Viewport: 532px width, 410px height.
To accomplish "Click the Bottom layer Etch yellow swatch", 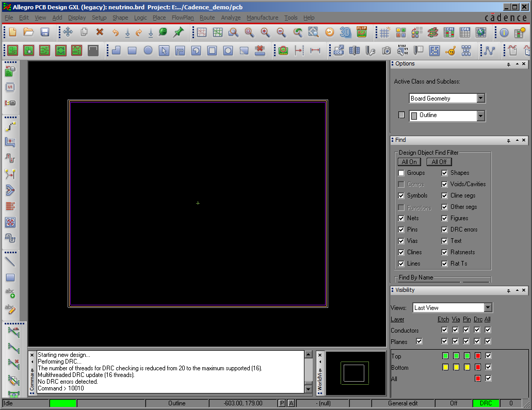I will click(x=445, y=367).
